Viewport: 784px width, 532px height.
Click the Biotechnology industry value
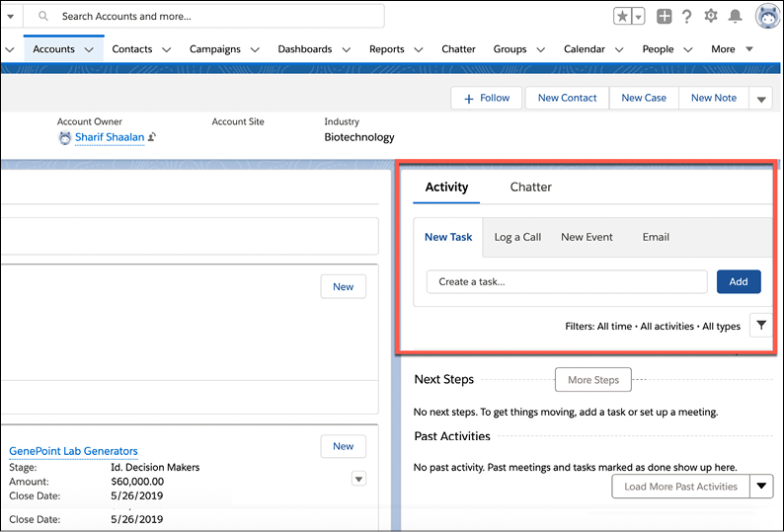tap(359, 137)
